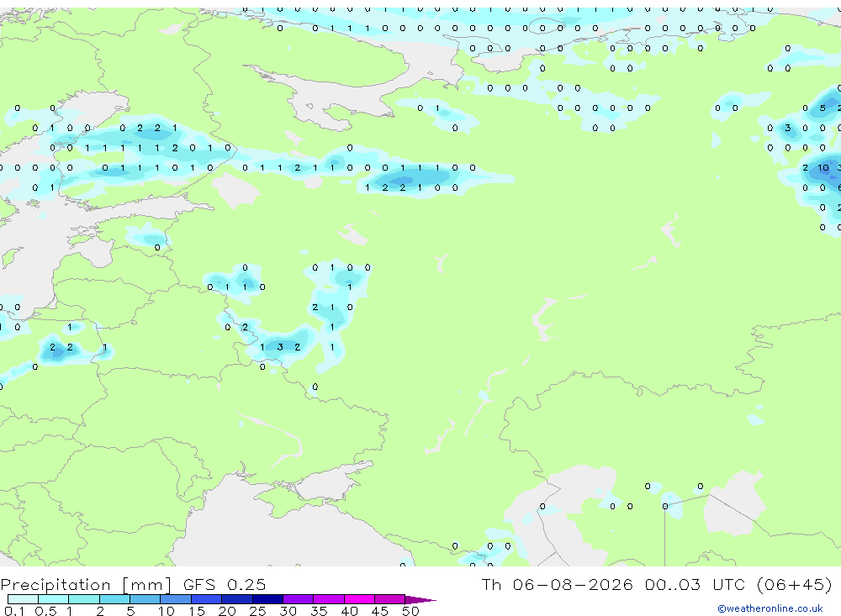Click the "Precipitation [mm]" title text
Image resolution: width=841 pixels, height=616 pixels.
coord(87,584)
